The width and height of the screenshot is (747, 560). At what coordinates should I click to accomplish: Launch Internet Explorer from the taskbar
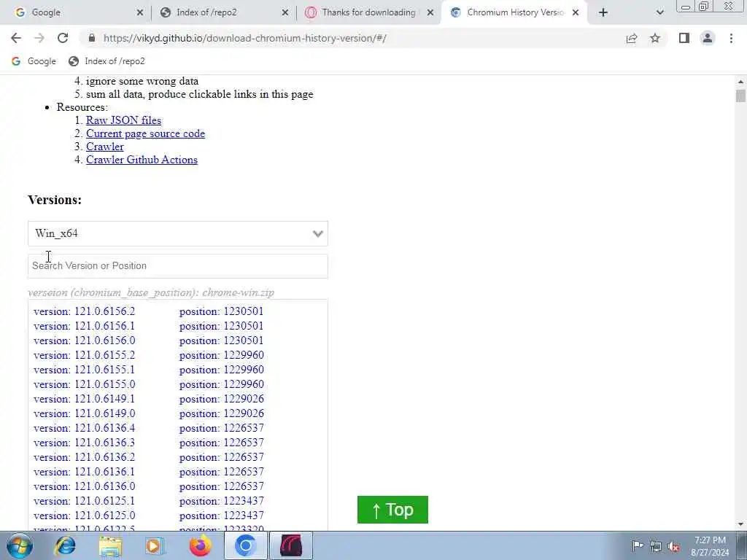click(65, 545)
